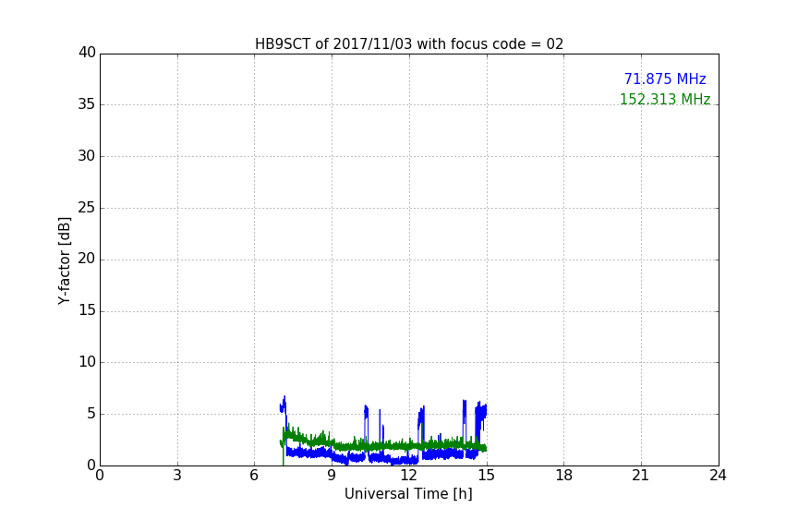Click the x-axis tick label '21'
Image resolution: width=798 pixels, height=532 pixels.
tap(641, 476)
